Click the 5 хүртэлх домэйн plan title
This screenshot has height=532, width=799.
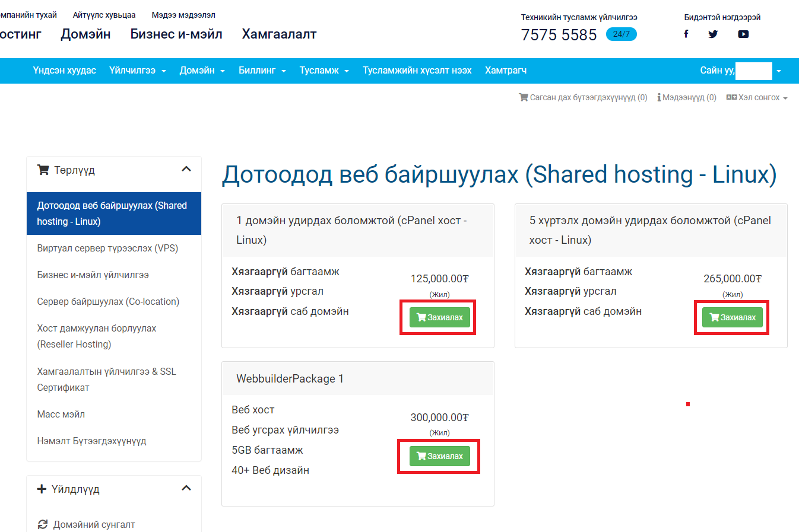click(650, 230)
